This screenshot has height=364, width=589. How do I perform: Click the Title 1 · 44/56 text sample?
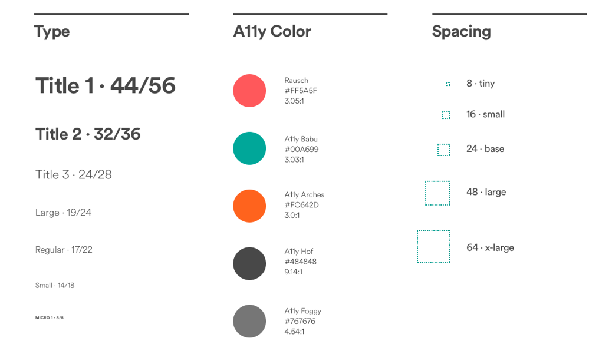[106, 85]
